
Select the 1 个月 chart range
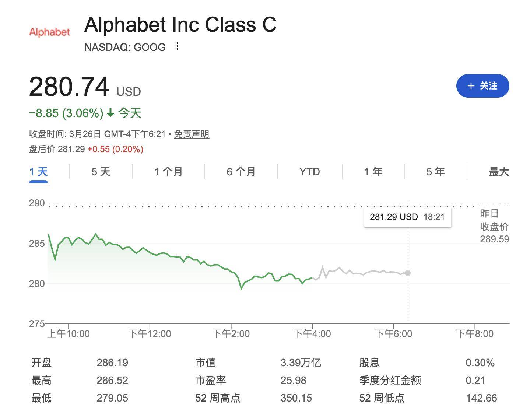point(168,171)
